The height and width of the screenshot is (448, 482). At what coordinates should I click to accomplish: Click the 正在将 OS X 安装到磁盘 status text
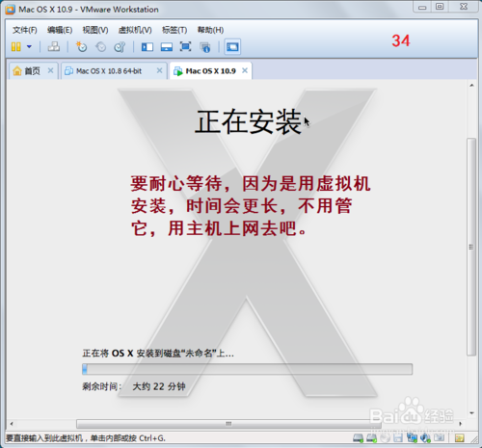coord(158,354)
